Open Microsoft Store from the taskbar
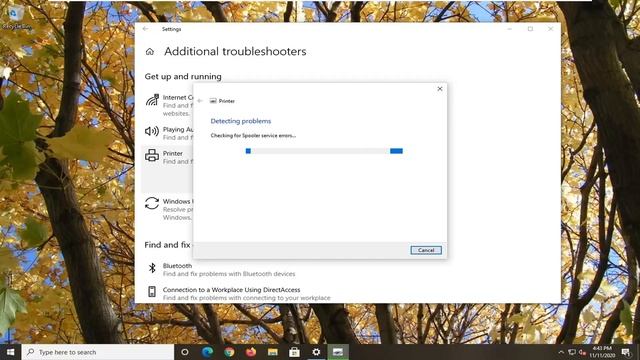This screenshot has width=640, height=360. (294, 352)
